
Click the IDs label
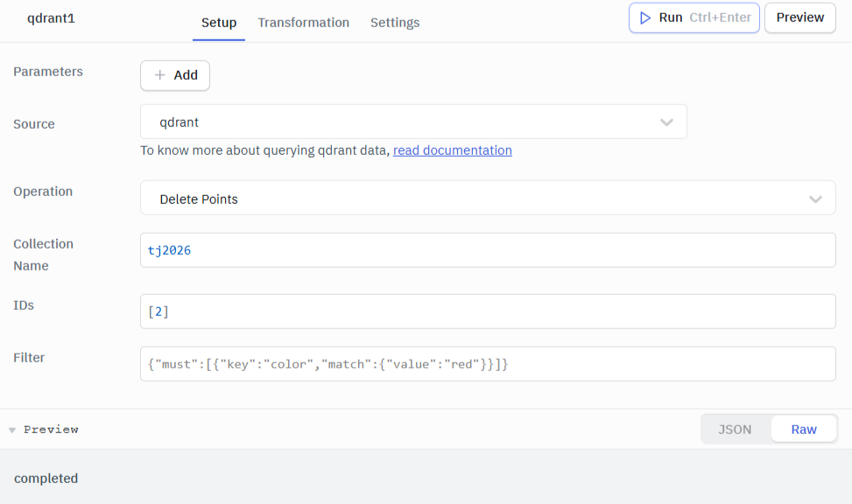pos(24,305)
